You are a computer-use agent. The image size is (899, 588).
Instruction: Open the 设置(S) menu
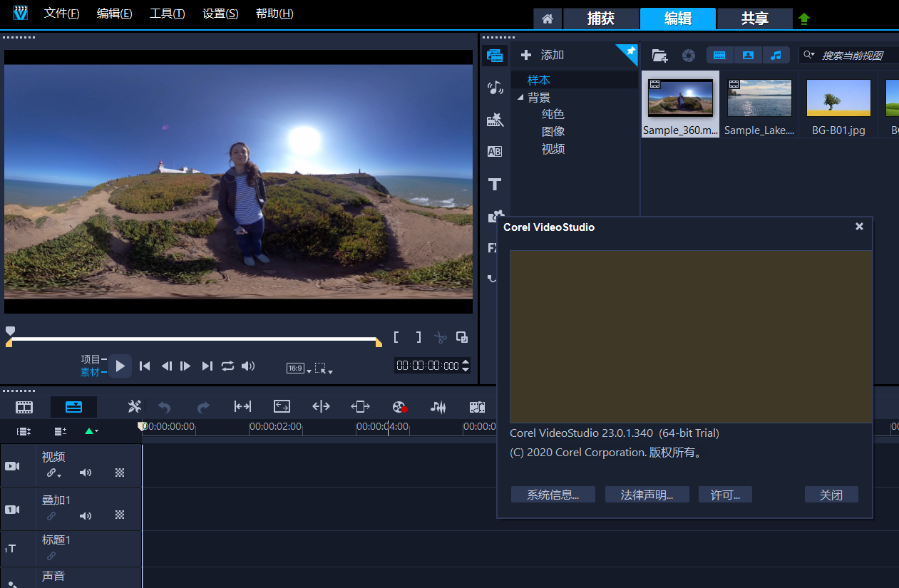(220, 14)
